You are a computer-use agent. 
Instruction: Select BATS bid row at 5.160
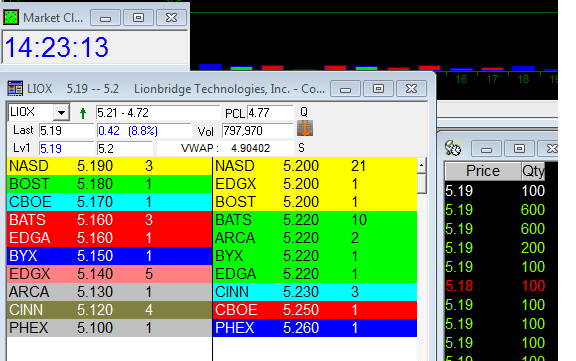point(109,220)
